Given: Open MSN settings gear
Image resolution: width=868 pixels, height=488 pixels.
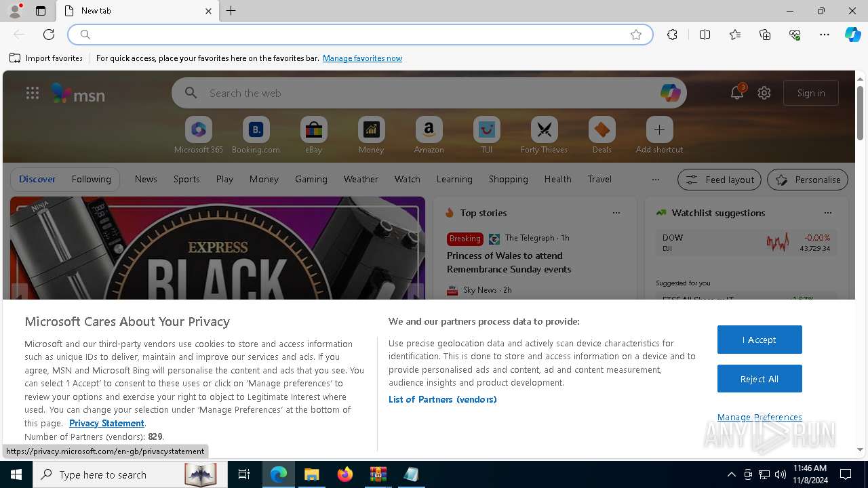Looking at the screenshot, I should click(764, 93).
